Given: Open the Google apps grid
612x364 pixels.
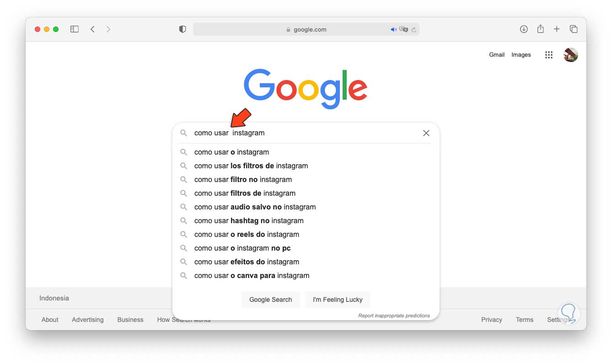Looking at the screenshot, I should (549, 55).
